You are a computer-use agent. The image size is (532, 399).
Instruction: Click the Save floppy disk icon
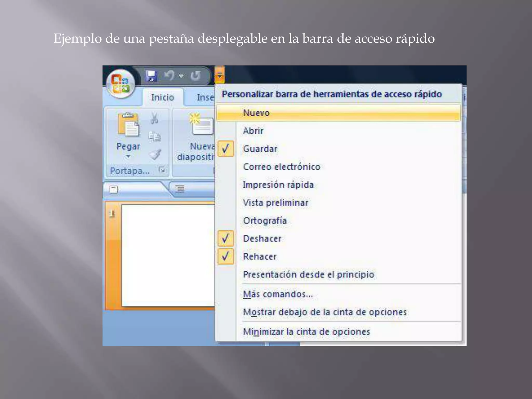151,76
